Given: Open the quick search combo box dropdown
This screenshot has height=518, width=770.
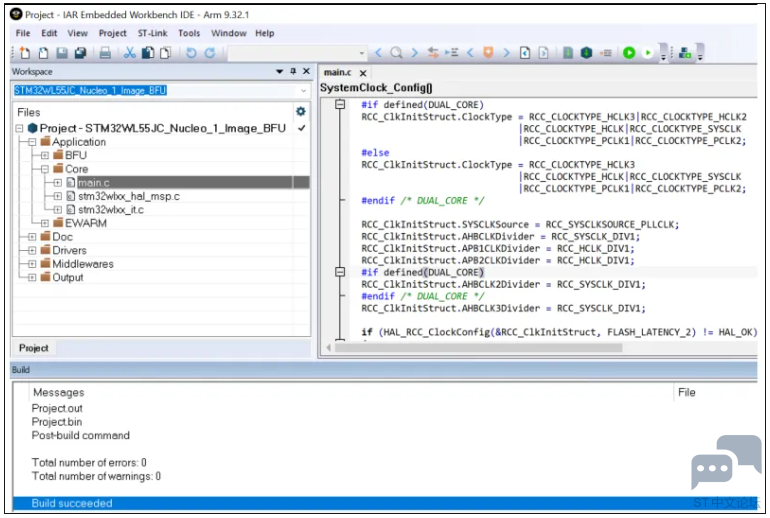Looking at the screenshot, I should [x=361, y=53].
